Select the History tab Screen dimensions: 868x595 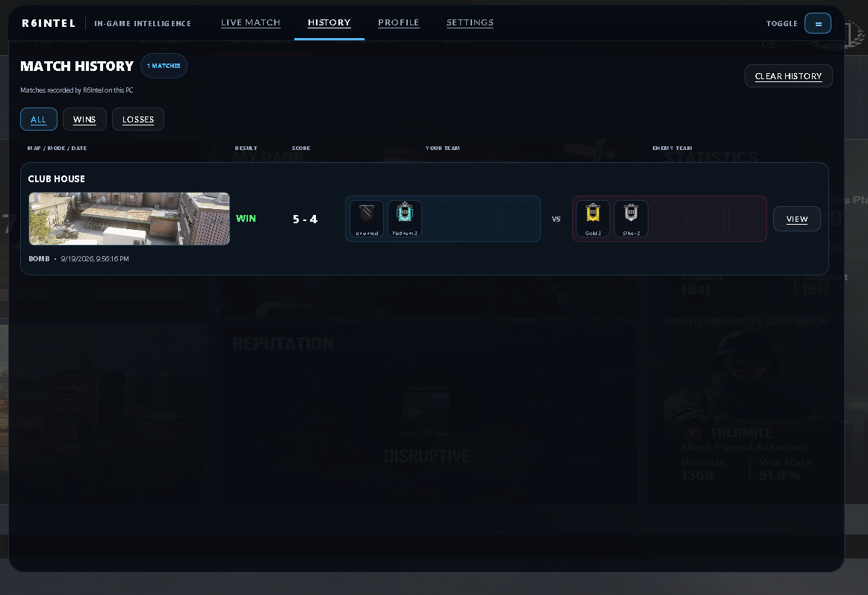[x=329, y=22]
